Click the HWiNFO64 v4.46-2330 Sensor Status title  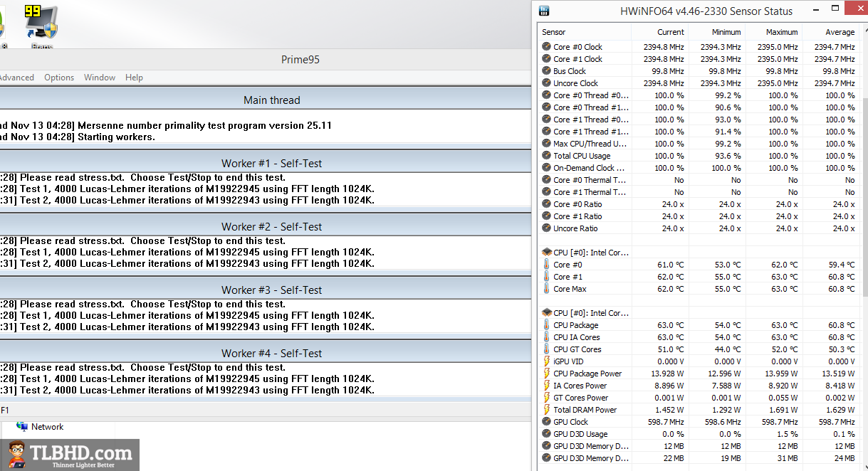tap(706, 11)
